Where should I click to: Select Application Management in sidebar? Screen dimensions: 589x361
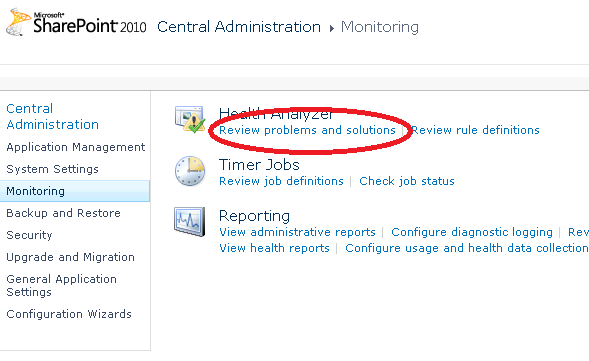(x=76, y=147)
